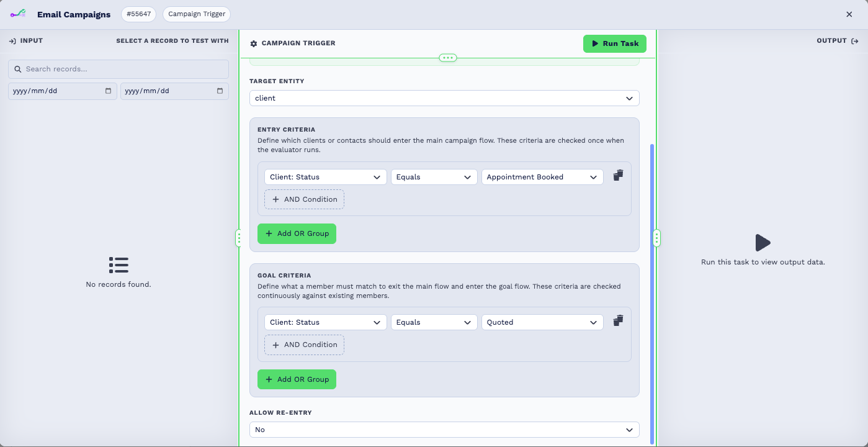868x447 pixels.
Task: Click the Campaign Trigger breadcrumb pill
Action: tap(197, 14)
